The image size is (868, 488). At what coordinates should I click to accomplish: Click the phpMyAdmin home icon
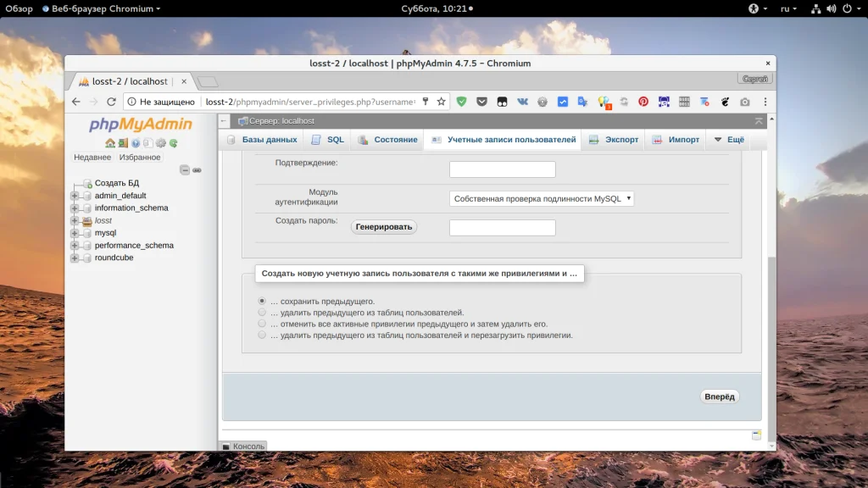110,143
